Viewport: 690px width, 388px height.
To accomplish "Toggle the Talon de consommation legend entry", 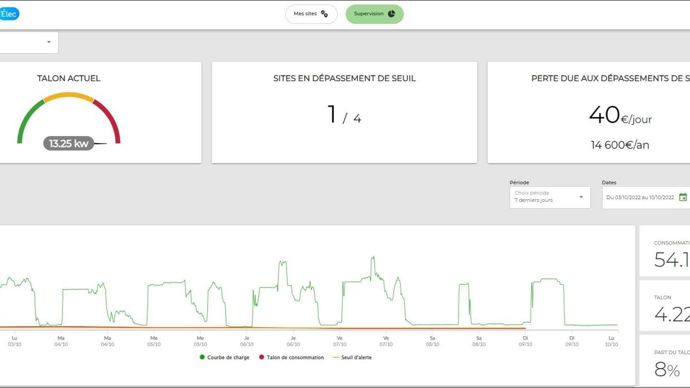I will click(x=291, y=357).
